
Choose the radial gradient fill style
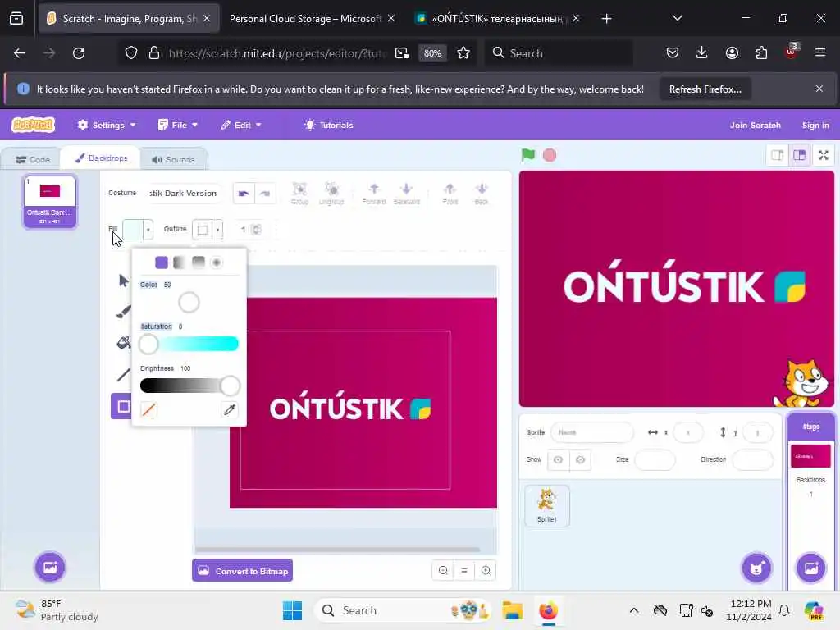tap(217, 262)
